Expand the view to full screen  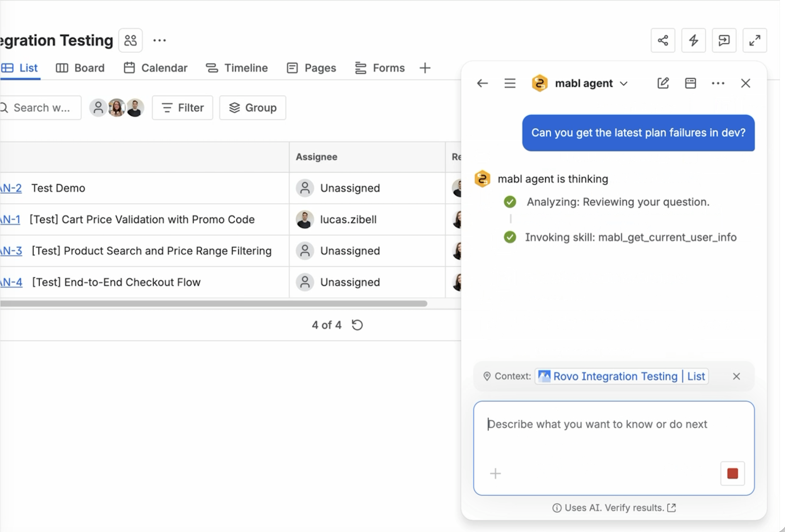pyautogui.click(x=755, y=40)
